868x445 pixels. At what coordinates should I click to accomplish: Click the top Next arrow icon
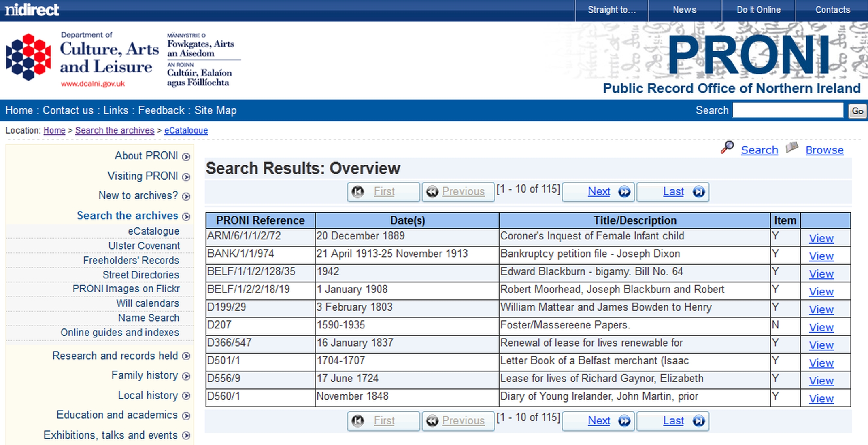[x=624, y=191]
